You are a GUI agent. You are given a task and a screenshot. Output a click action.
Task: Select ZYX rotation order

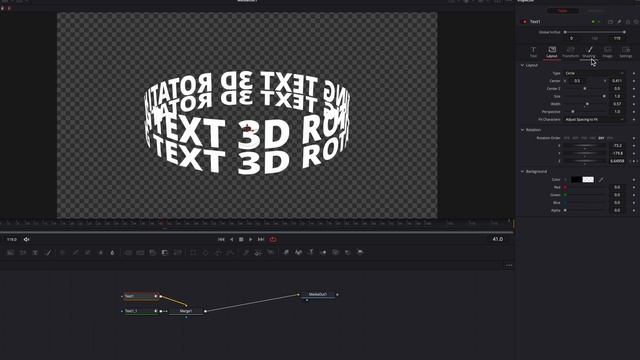click(610, 138)
